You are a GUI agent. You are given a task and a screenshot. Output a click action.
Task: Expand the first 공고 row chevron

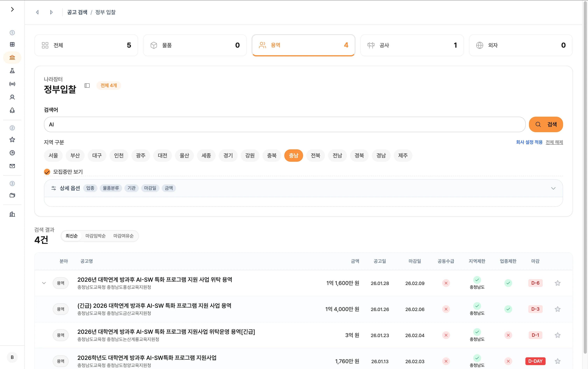44,283
